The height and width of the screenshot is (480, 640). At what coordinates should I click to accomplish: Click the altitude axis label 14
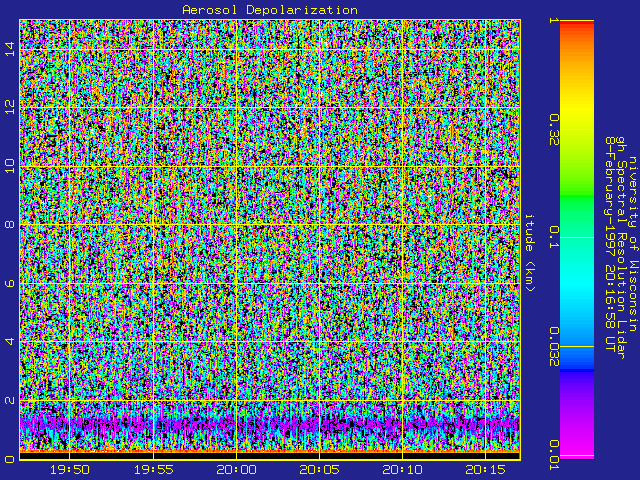pos(10,49)
